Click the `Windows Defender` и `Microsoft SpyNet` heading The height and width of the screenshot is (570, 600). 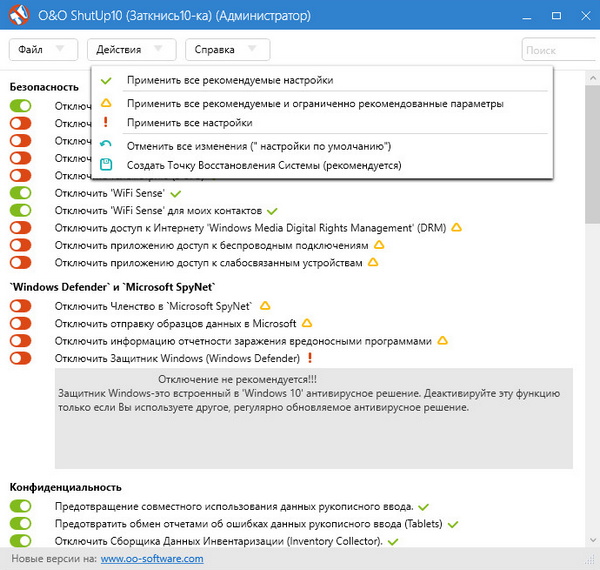click(x=112, y=287)
